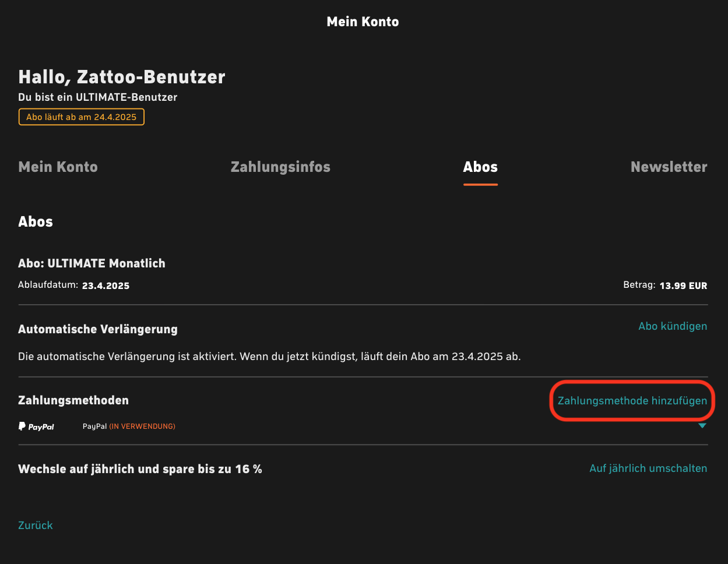
Task: Click the PayPal logo icon
Action: pos(37,426)
